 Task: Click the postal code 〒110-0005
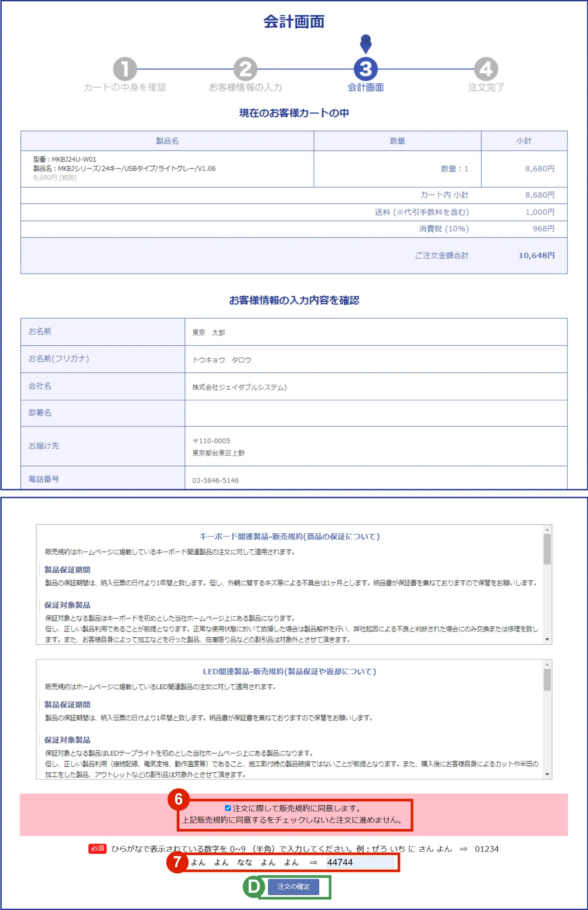(212, 441)
